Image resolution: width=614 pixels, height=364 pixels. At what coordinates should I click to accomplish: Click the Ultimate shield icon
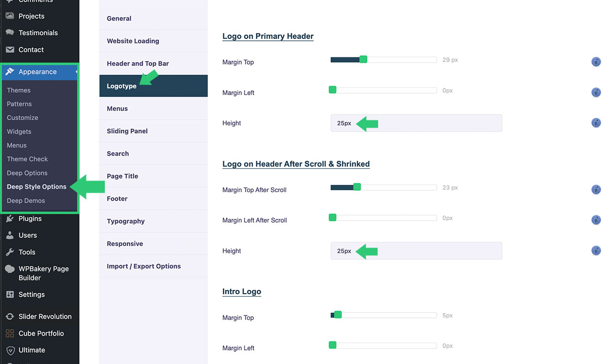tap(10, 350)
